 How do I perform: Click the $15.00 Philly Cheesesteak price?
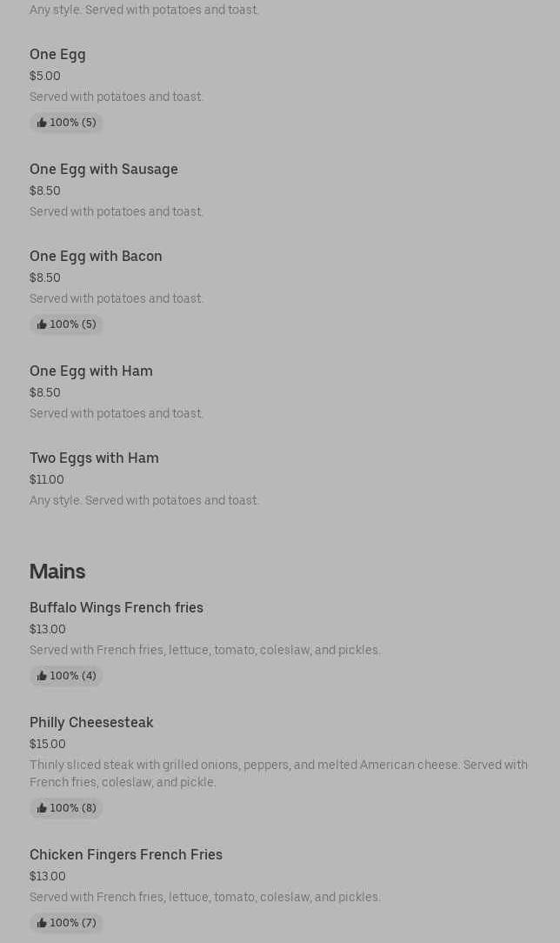tap(48, 744)
